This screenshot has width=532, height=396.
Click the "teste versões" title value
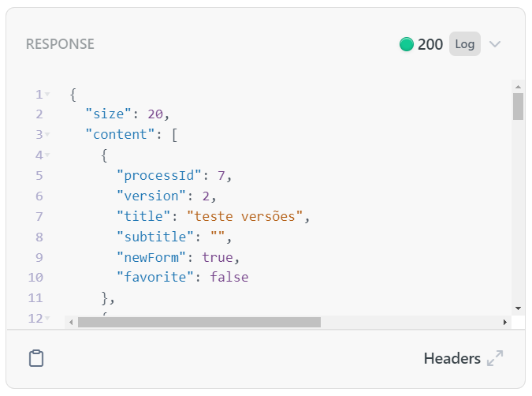pos(244,216)
